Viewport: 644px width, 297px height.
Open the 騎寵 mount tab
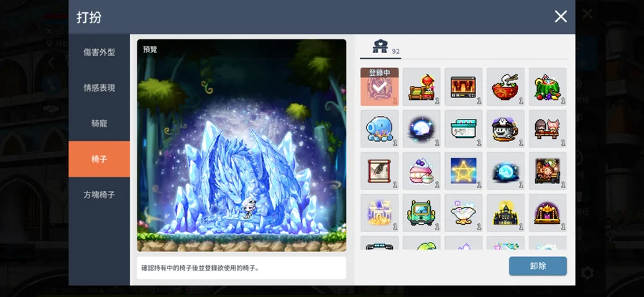99,123
